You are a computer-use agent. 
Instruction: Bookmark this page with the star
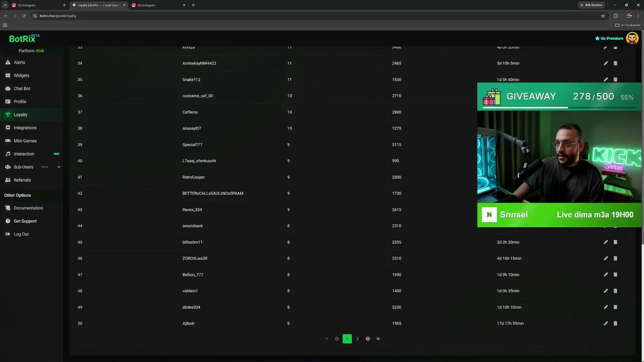tap(603, 16)
